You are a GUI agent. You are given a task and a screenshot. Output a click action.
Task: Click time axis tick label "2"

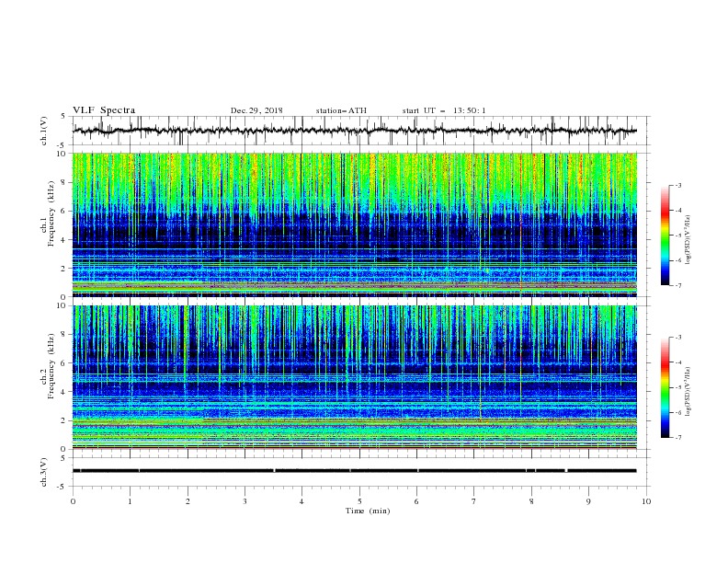pyautogui.click(x=188, y=501)
